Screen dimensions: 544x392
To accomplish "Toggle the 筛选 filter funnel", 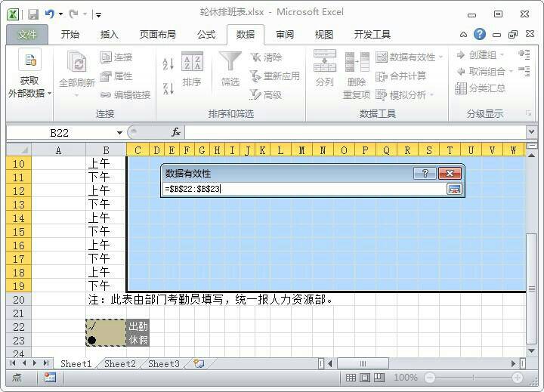I will click(230, 69).
